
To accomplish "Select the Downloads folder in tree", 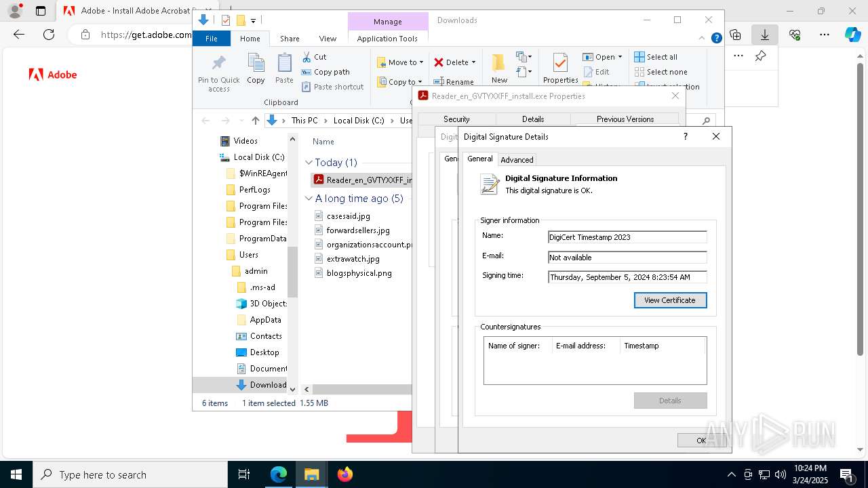I will 261,385.
